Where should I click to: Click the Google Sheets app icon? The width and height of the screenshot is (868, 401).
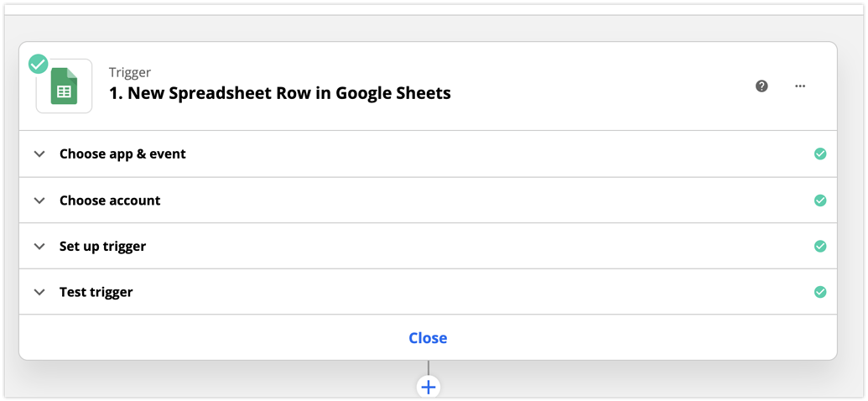[65, 86]
